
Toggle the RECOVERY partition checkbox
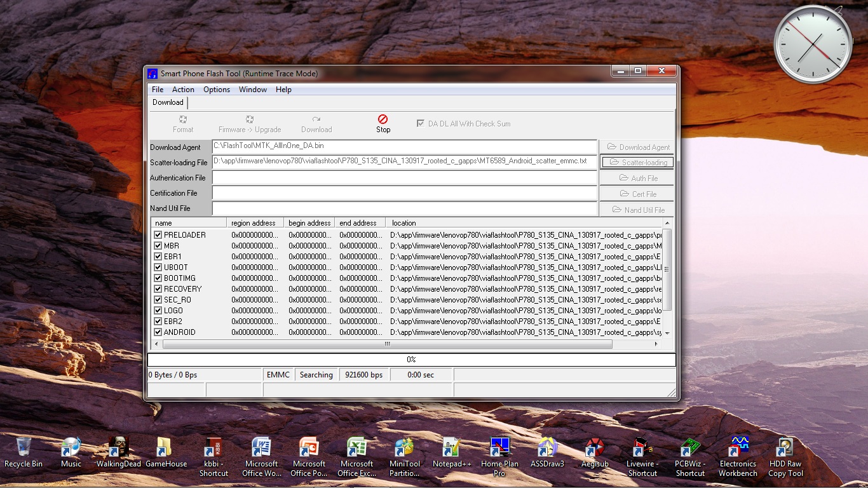tap(157, 288)
